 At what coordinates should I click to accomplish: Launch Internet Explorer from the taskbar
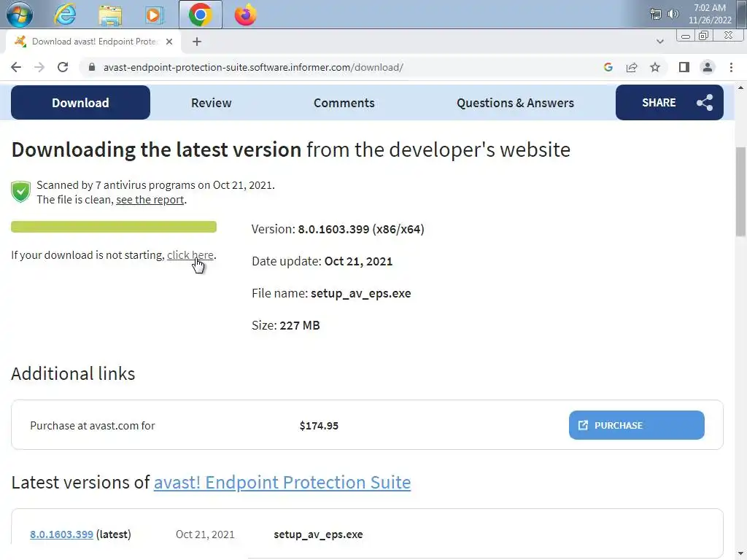pyautogui.click(x=65, y=15)
